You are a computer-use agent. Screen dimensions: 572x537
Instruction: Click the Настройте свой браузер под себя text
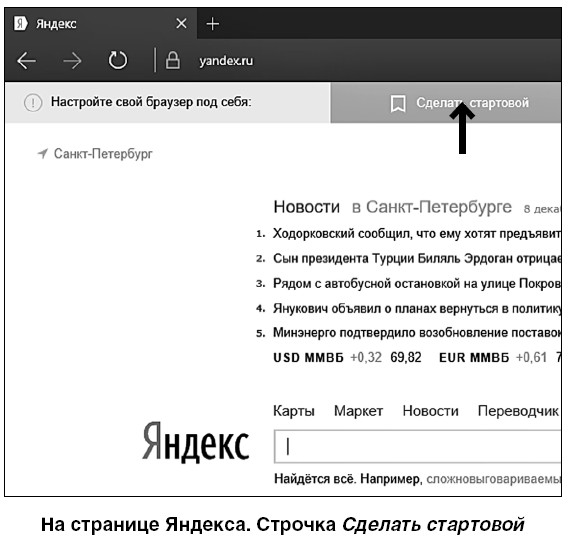pos(151,102)
